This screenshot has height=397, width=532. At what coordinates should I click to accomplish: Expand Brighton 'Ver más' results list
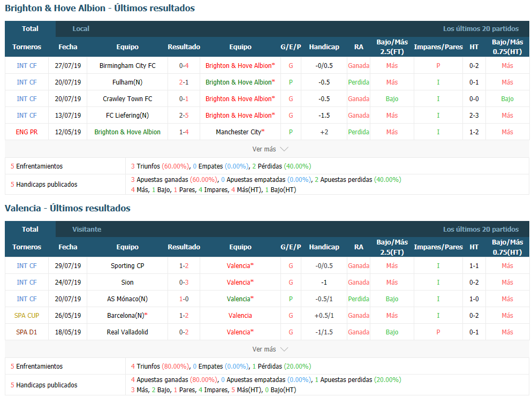(x=270, y=149)
